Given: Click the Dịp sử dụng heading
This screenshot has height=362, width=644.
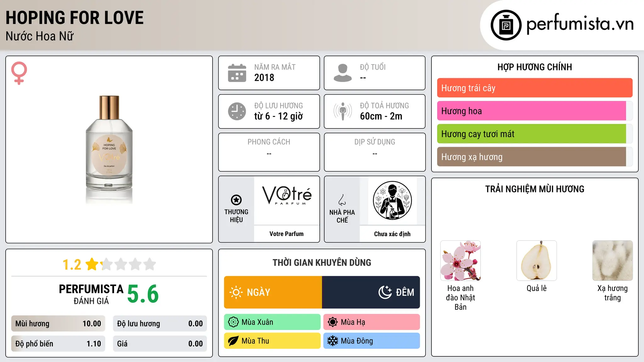Looking at the screenshot, I should coord(375,142).
